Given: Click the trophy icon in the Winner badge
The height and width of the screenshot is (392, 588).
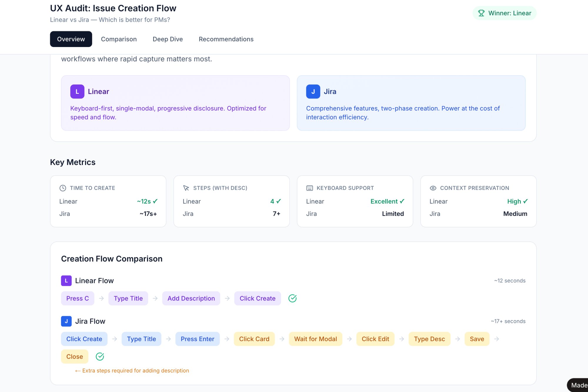Looking at the screenshot, I should [x=481, y=13].
